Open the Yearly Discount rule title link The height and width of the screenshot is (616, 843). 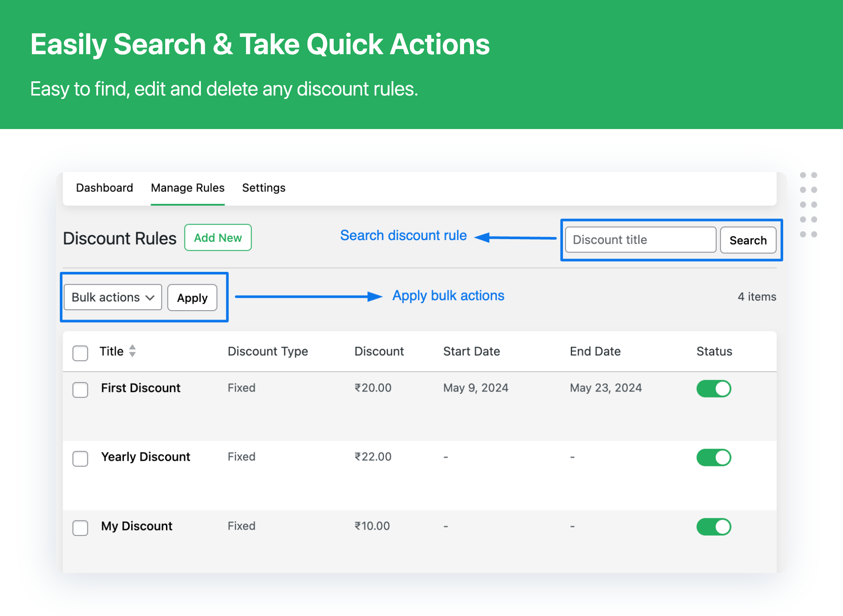click(145, 457)
